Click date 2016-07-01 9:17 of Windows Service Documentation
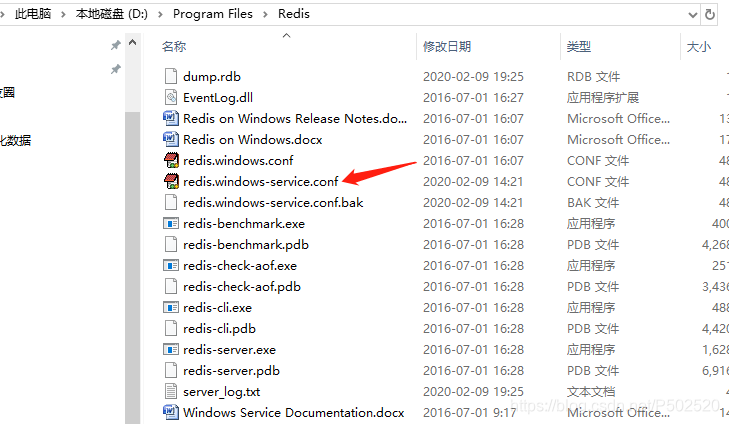The width and height of the screenshot is (729, 424). pyautogui.click(x=470, y=412)
